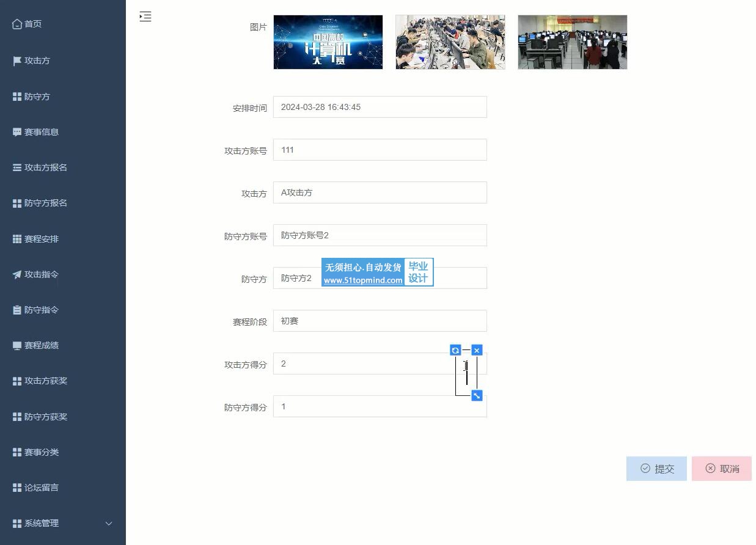Close the floating widget with blue X
This screenshot has width=756, height=545.
click(x=477, y=350)
